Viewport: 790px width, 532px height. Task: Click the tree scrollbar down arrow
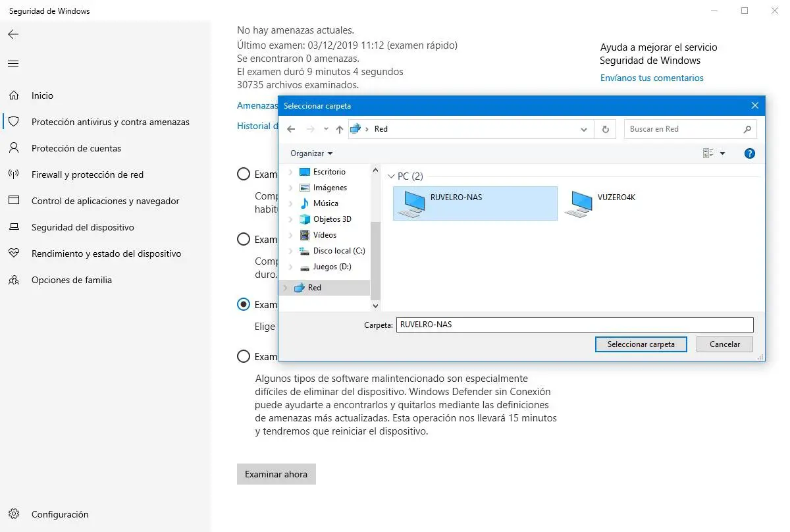(375, 306)
